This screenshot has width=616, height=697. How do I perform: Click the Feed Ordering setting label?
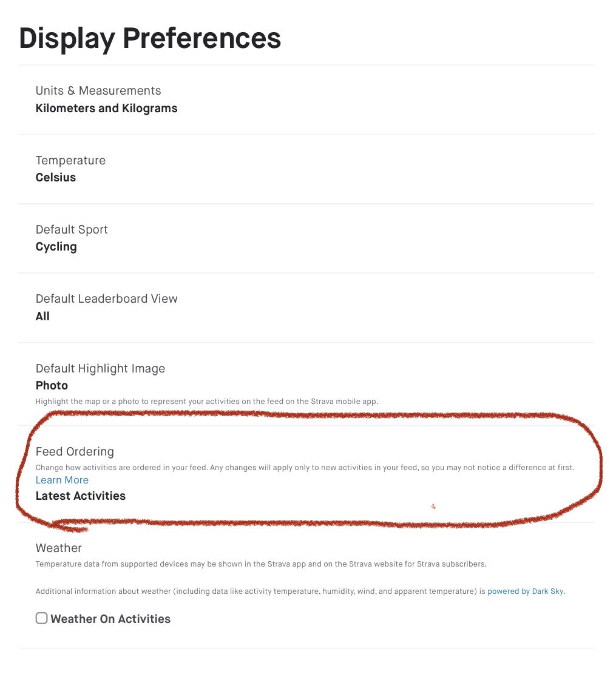click(75, 451)
